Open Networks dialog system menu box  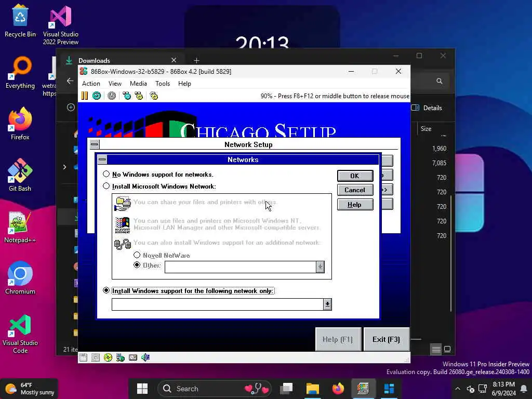coord(102,159)
